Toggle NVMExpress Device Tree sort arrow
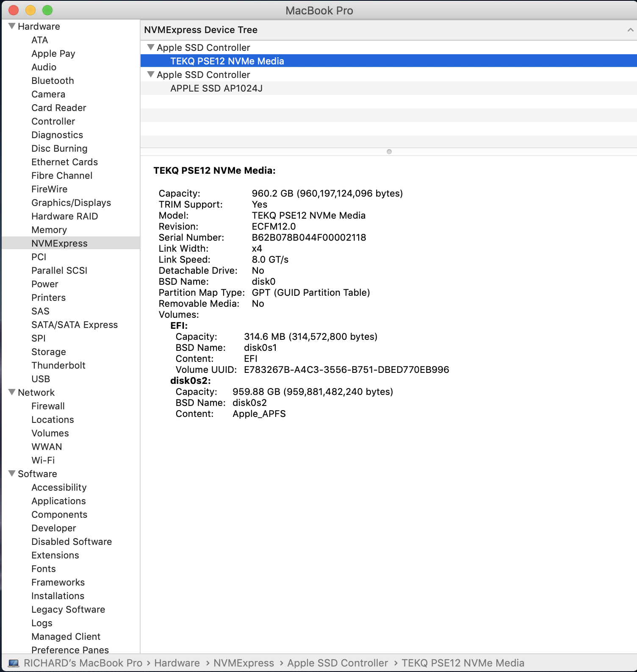The height and width of the screenshot is (672, 637). [x=630, y=30]
